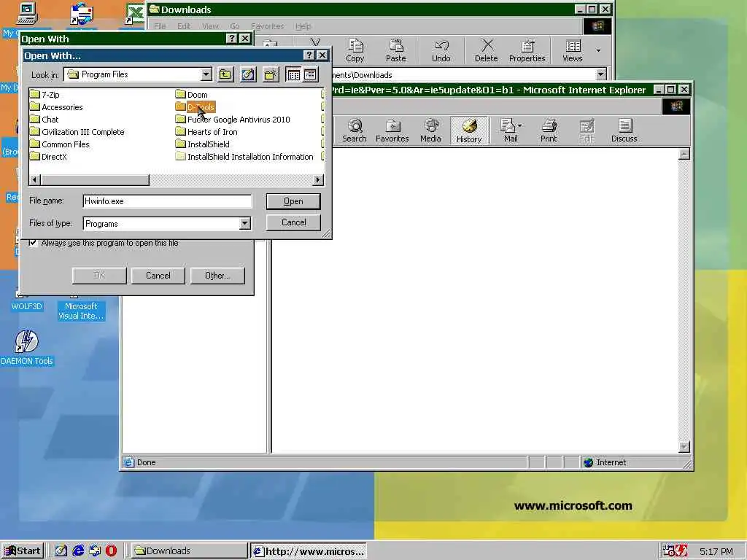Select the Chat folder
The width and height of the screenshot is (747, 560).
44,120
